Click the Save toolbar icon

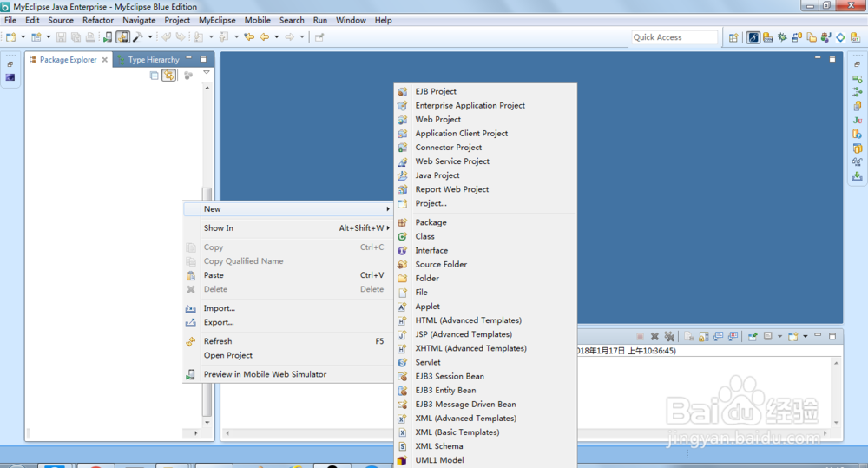61,37
